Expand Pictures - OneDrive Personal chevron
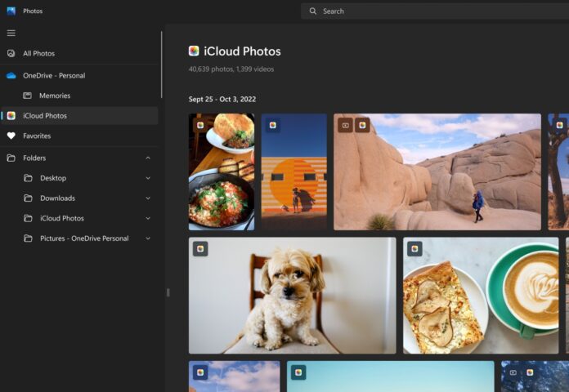The width and height of the screenshot is (569, 392). [x=148, y=238]
